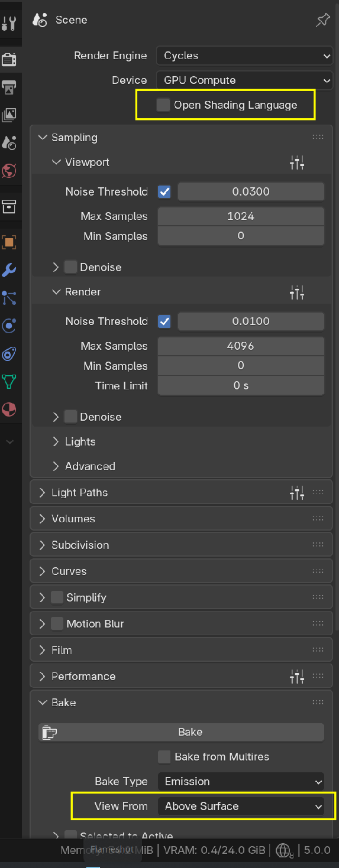Open the Render Engine dropdown
The width and height of the screenshot is (339, 868).
point(244,56)
